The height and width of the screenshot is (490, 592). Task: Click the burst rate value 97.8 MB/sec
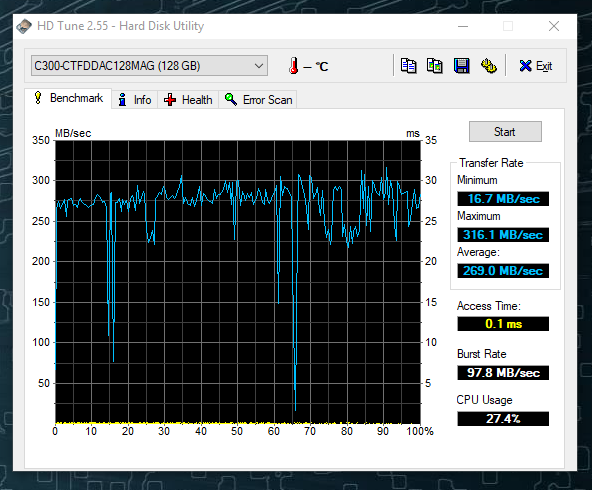[503, 373]
